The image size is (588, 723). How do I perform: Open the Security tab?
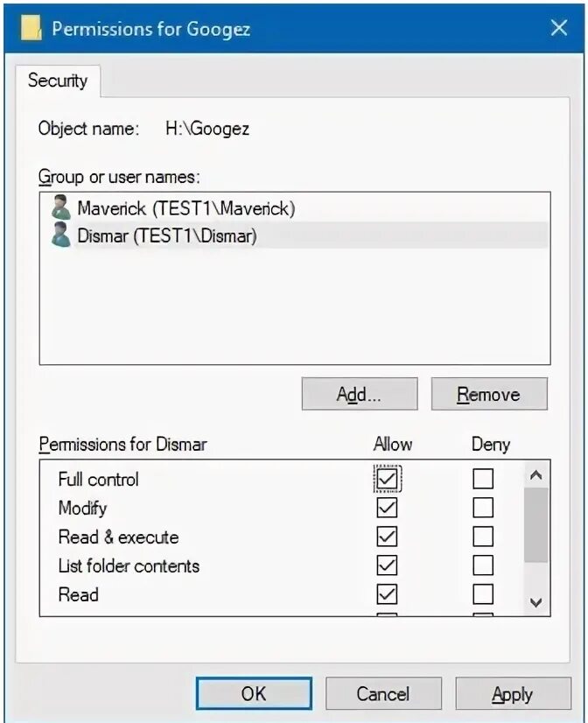58,81
